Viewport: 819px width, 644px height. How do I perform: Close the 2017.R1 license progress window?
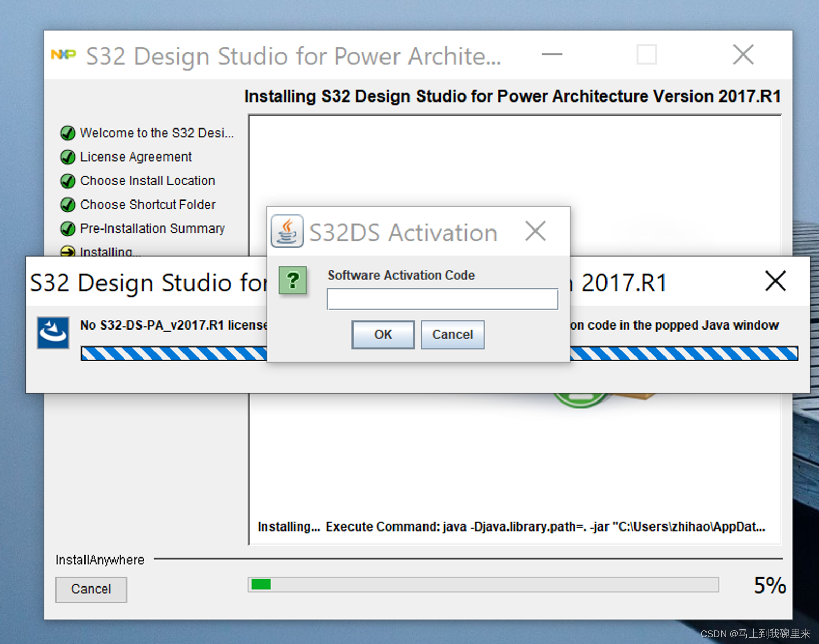tap(775, 281)
